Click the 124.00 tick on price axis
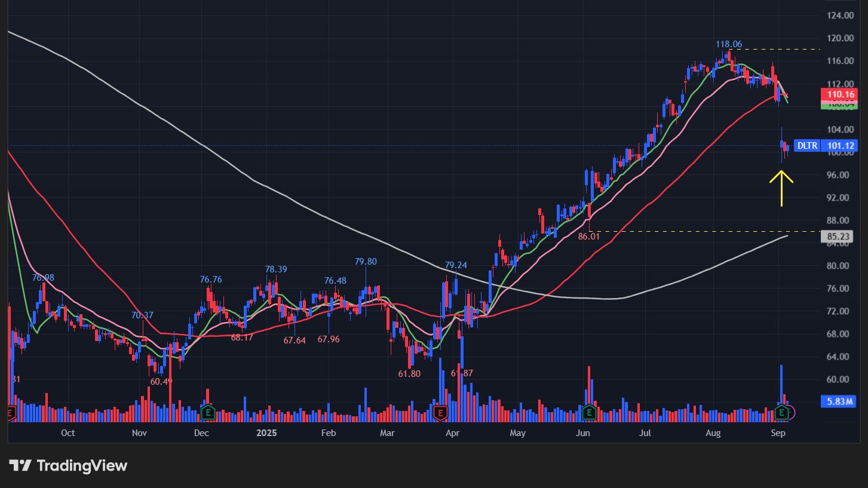This screenshot has height=488, width=868. click(x=839, y=16)
